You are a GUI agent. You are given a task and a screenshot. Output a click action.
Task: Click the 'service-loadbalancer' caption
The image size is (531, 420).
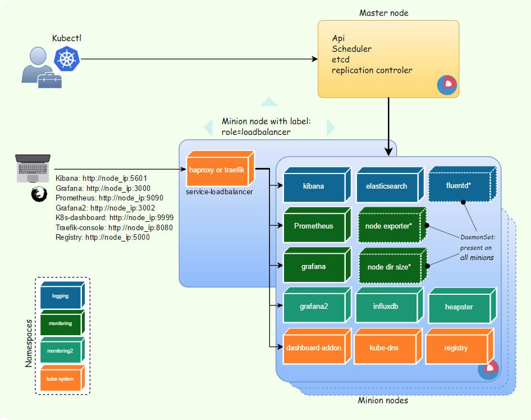[219, 191]
